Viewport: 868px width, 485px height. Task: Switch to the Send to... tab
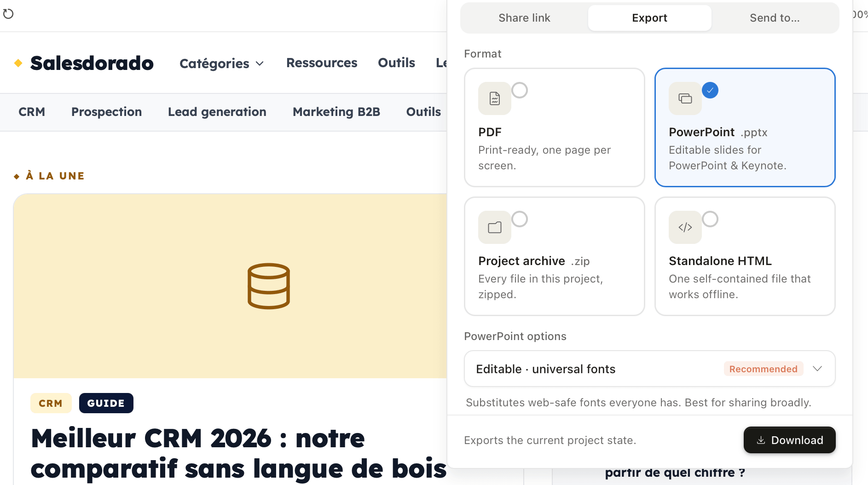point(775,18)
